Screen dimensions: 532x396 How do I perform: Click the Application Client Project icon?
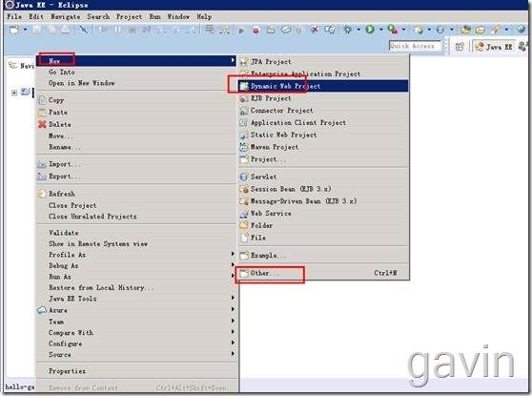pos(244,122)
